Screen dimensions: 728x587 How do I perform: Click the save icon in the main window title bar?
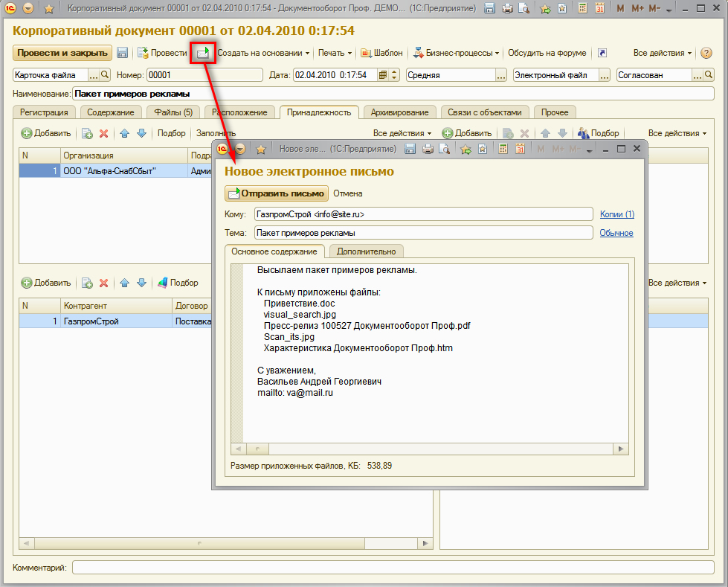click(489, 8)
